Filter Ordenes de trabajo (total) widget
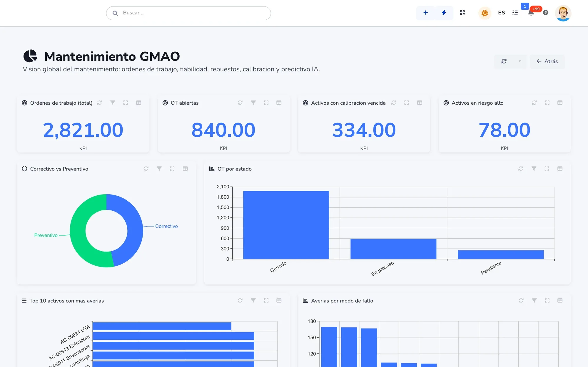The height and width of the screenshot is (367, 588). [x=113, y=103]
